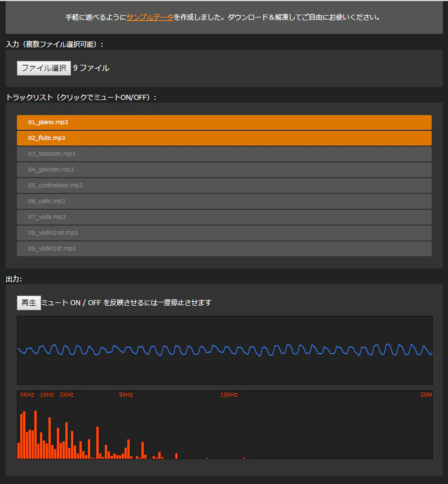Unmute the 08_violin2nd.mp3 track
The width and height of the screenshot is (448, 484).
[x=224, y=232]
